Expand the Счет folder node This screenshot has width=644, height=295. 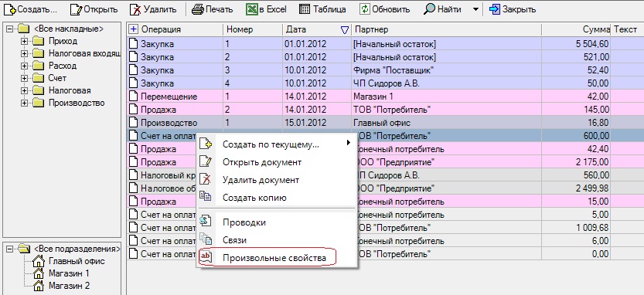(24, 78)
